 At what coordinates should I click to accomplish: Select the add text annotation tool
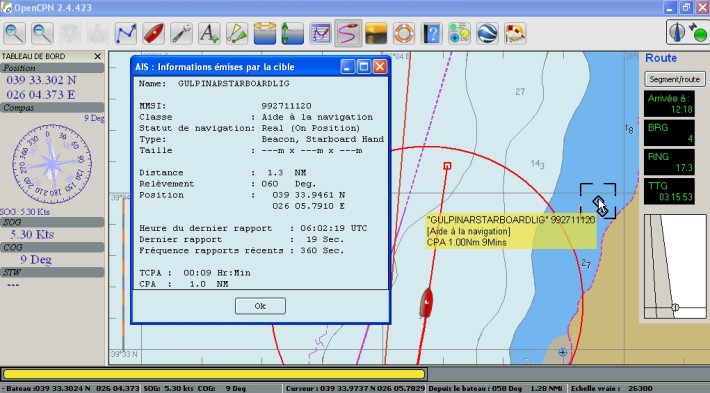pos(209,33)
